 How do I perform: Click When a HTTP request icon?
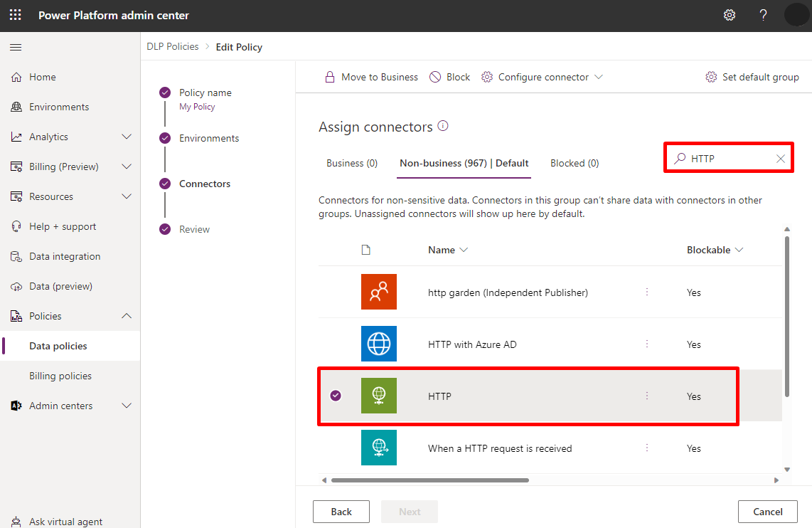378,447
